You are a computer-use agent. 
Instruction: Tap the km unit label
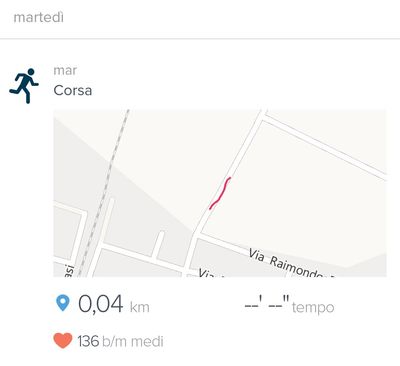(139, 307)
